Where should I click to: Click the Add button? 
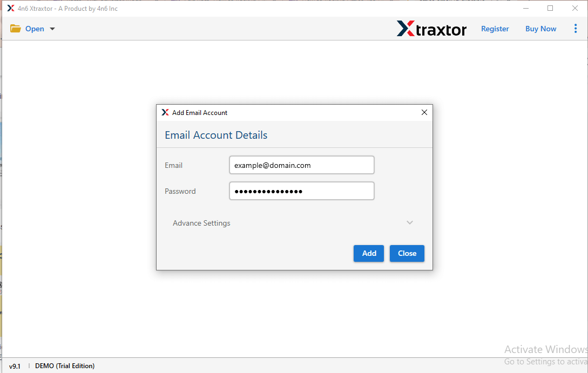(x=369, y=253)
